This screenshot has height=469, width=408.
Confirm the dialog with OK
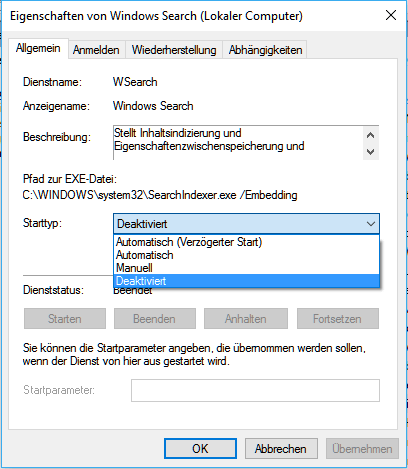(200, 449)
